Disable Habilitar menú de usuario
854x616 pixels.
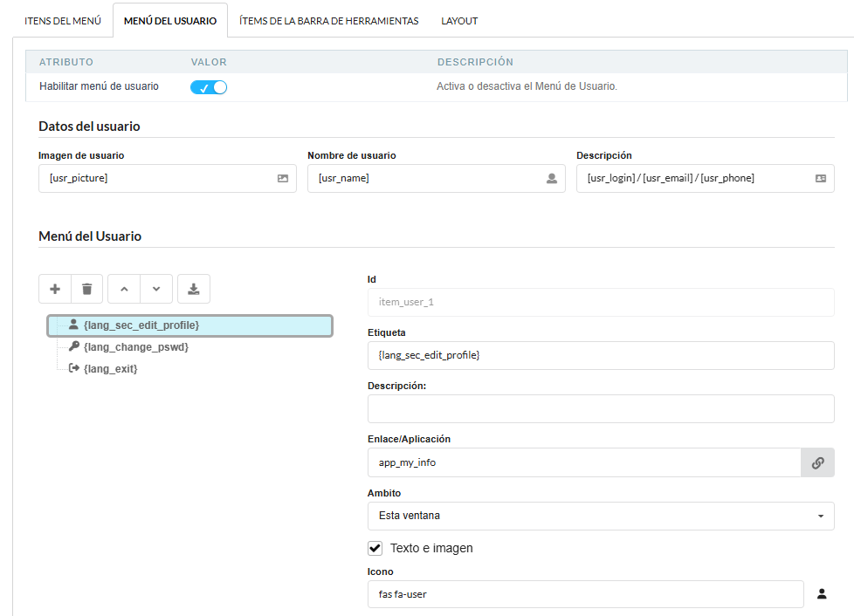pyautogui.click(x=208, y=87)
